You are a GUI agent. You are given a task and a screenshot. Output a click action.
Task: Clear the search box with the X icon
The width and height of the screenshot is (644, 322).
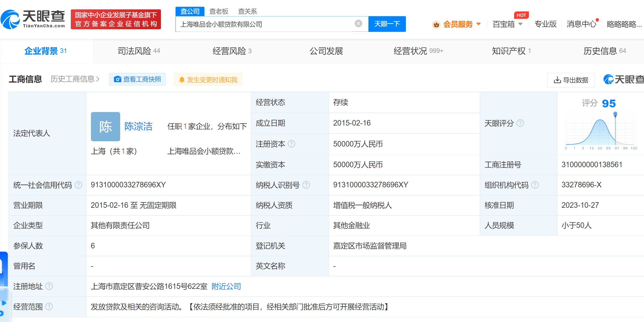(358, 24)
